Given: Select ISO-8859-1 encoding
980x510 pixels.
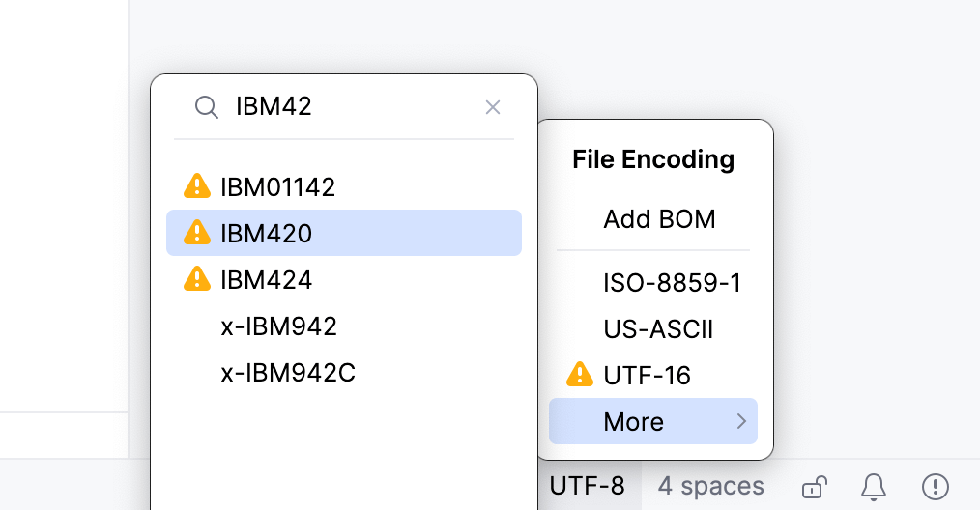Looking at the screenshot, I should point(672,283).
